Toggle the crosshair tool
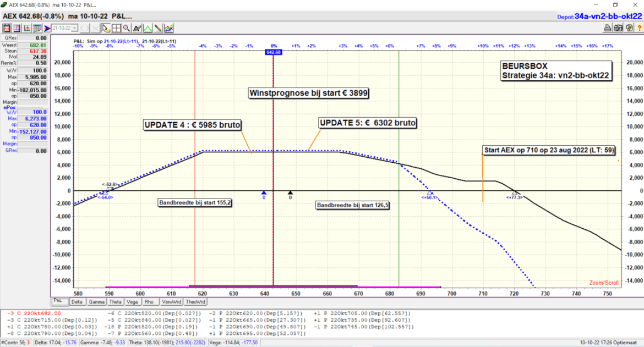644x347 pixels. point(116,28)
